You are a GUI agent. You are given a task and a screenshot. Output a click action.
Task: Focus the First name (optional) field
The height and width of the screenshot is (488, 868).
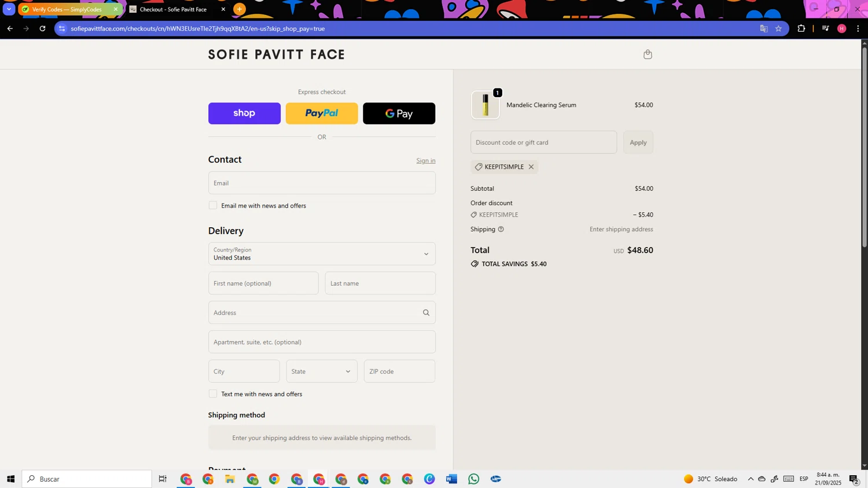pos(263,283)
